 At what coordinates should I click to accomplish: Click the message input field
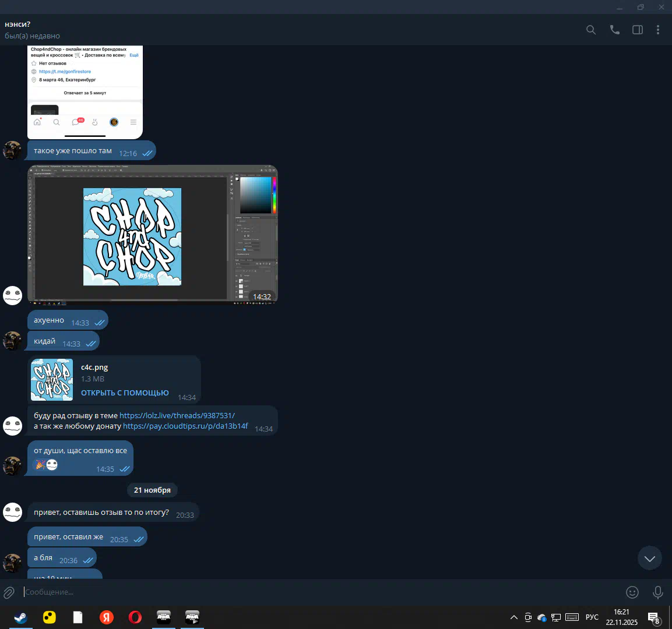pyautogui.click(x=315, y=592)
